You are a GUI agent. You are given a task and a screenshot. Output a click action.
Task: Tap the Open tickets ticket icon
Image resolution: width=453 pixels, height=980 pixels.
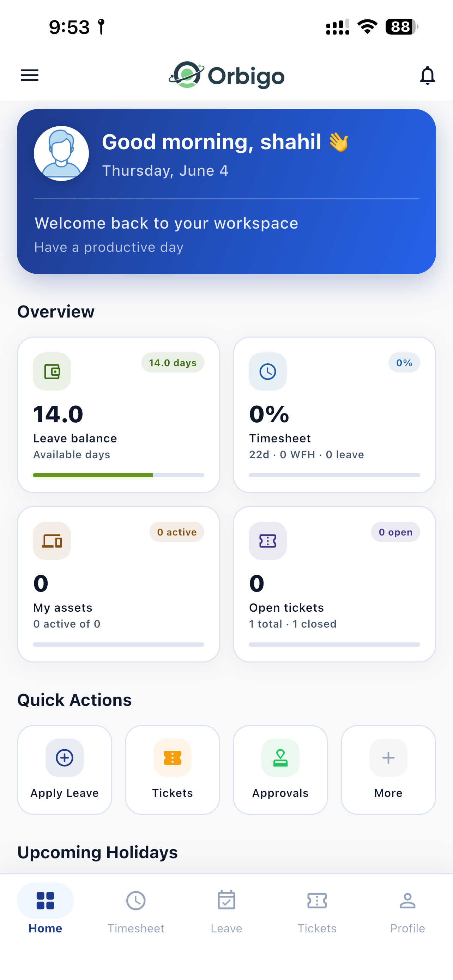pyautogui.click(x=268, y=540)
